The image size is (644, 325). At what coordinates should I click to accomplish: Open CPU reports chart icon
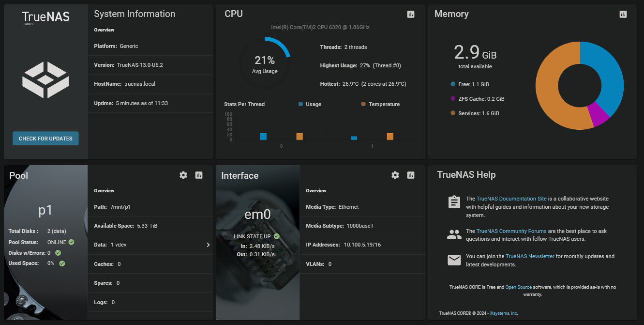[x=411, y=15]
